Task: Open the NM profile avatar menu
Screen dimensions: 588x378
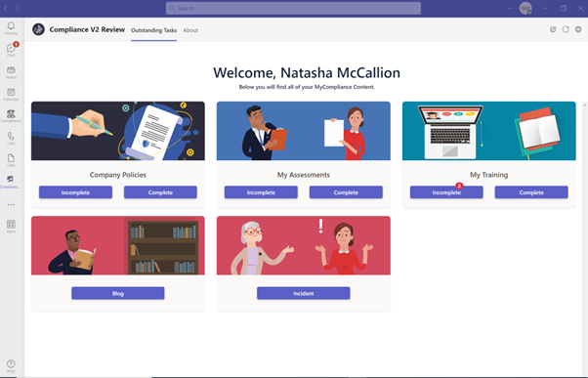Action: [x=525, y=8]
